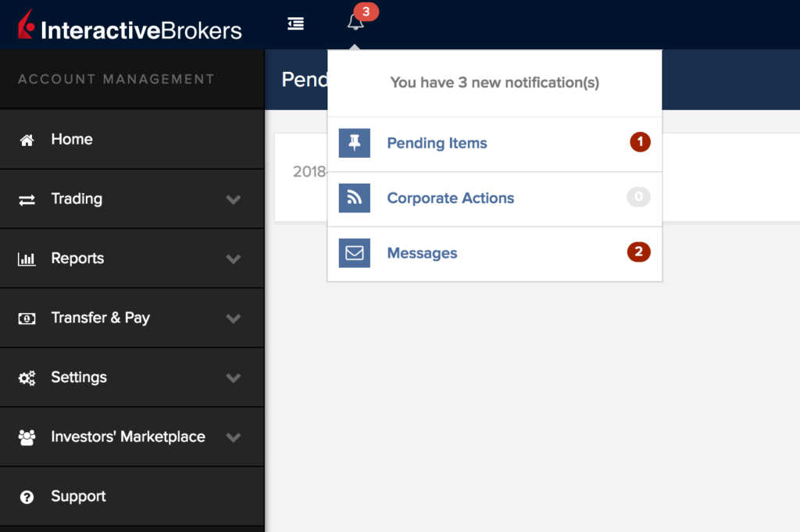This screenshot has height=532, width=800.
Task: Click the Home house icon
Action: (27, 140)
